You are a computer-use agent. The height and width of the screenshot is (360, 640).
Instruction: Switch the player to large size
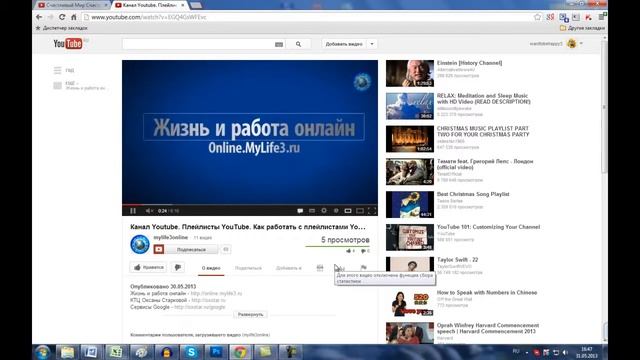tap(360, 211)
